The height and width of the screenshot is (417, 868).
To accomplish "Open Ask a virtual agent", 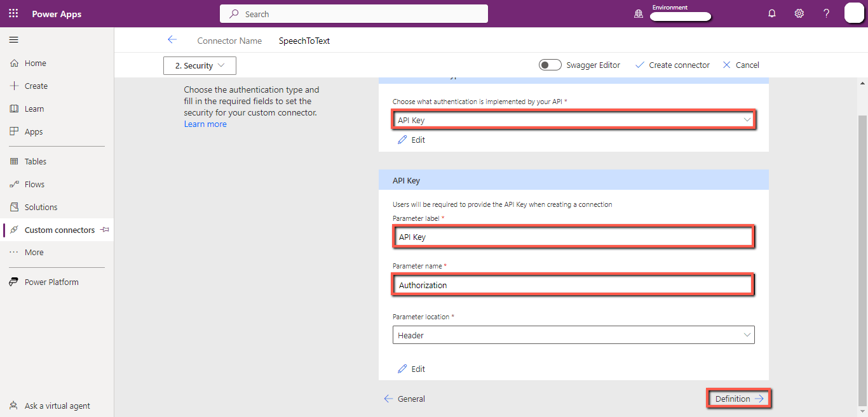I will click(x=57, y=406).
